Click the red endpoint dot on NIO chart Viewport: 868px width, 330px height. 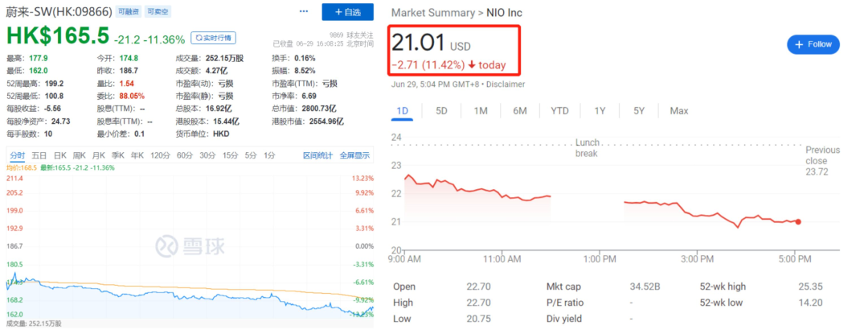pyautogui.click(x=798, y=222)
